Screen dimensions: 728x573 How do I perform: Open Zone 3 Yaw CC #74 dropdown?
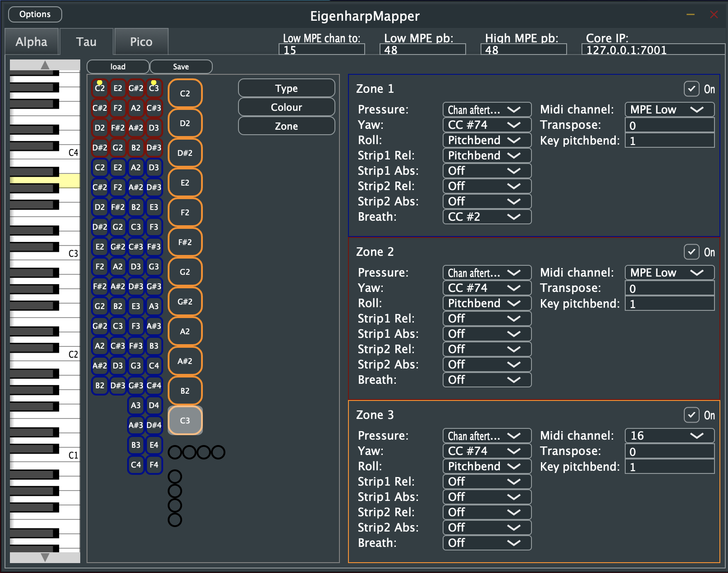[x=487, y=451]
